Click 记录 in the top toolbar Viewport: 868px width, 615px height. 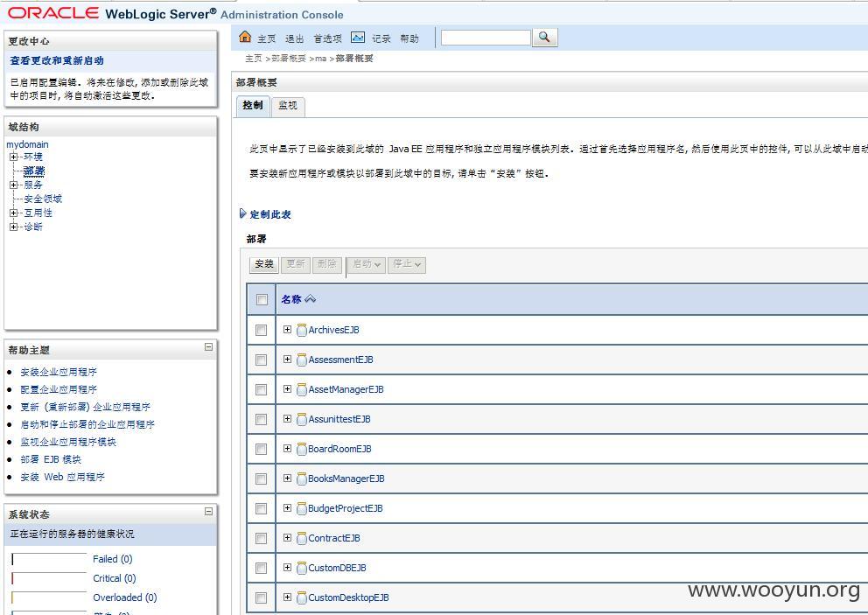click(x=381, y=38)
